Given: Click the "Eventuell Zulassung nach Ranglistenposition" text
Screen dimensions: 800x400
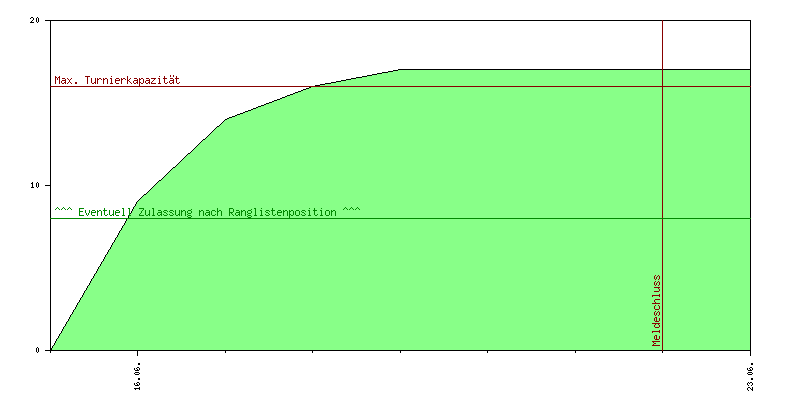Looking at the screenshot, I should click(207, 212).
